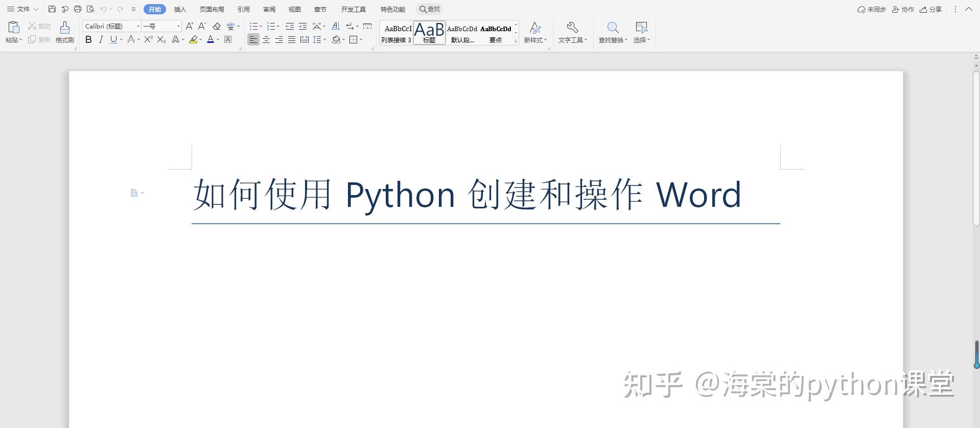
Task: Apply superscript formatting X²
Action: click(148, 39)
